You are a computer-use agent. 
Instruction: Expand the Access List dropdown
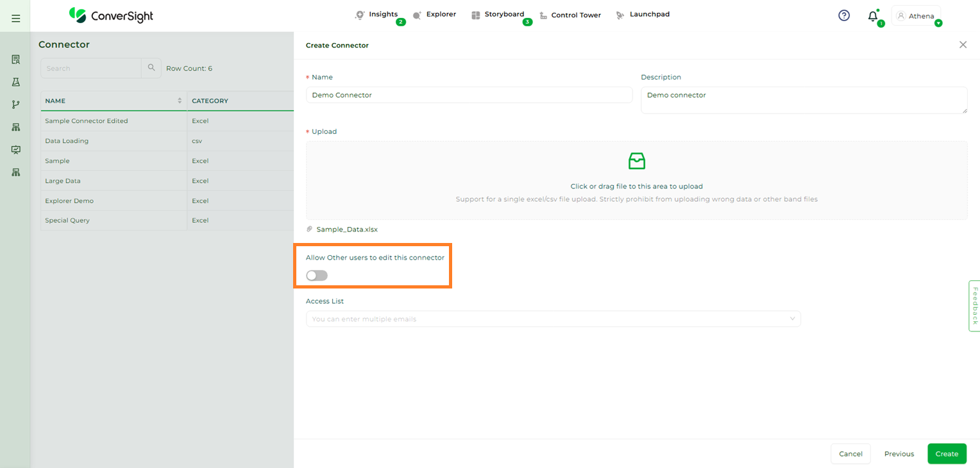coord(792,319)
